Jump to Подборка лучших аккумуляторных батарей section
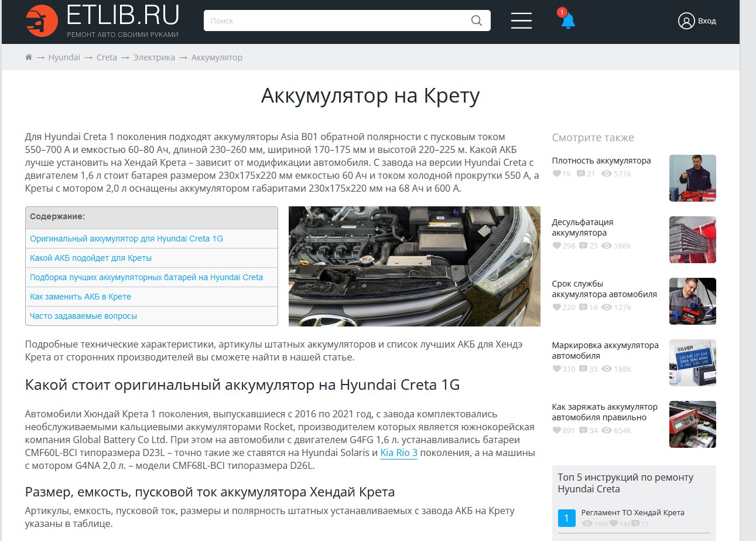 [146, 277]
